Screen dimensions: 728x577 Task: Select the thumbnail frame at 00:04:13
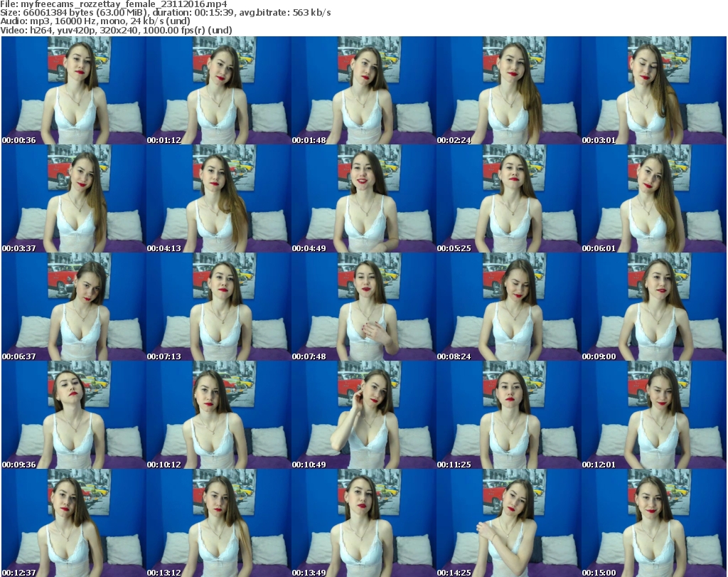coord(219,198)
